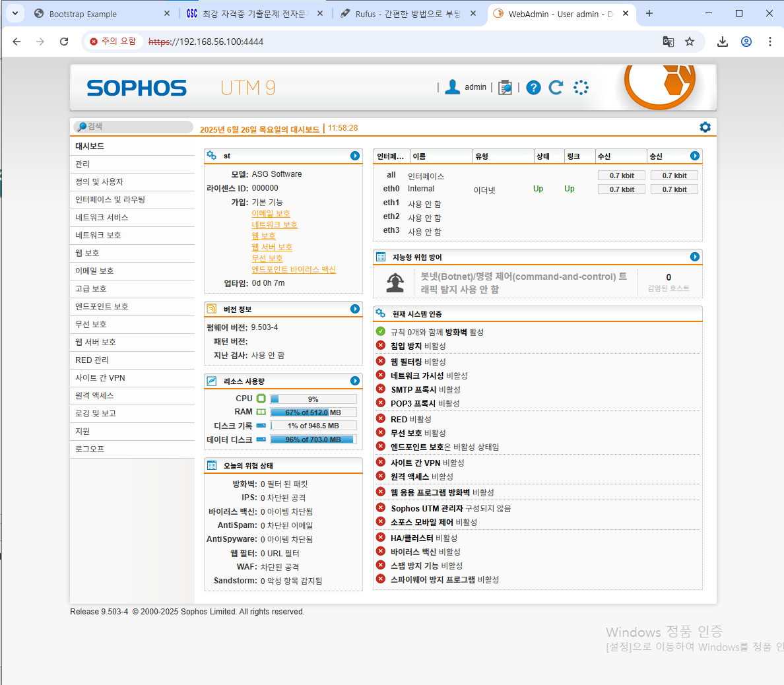The image size is (784, 685).
Task: Click the CPU chip icon in resource usage
Action: coord(261,399)
